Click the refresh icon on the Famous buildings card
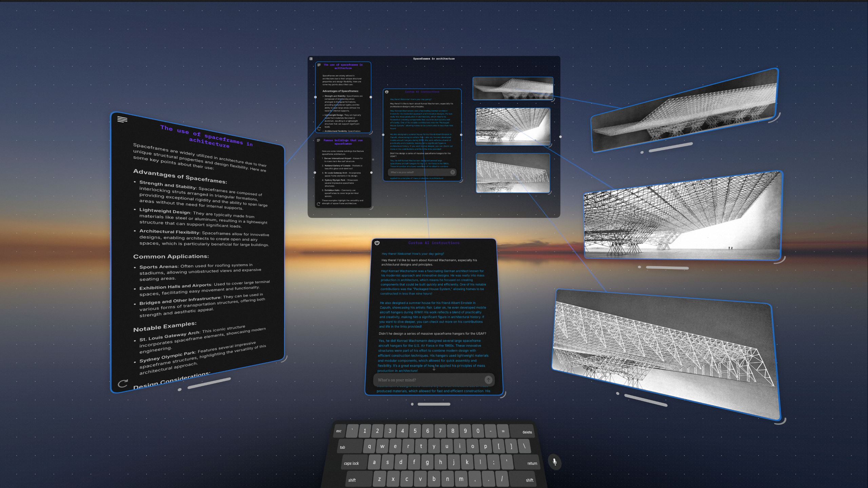Image resolution: width=868 pixels, height=488 pixels. click(x=318, y=204)
